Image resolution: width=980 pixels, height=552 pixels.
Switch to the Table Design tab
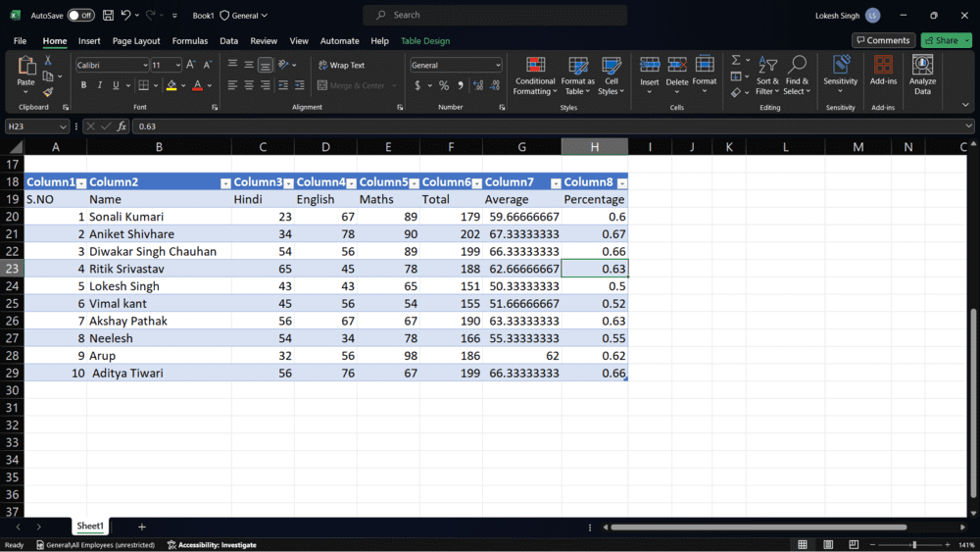point(425,41)
